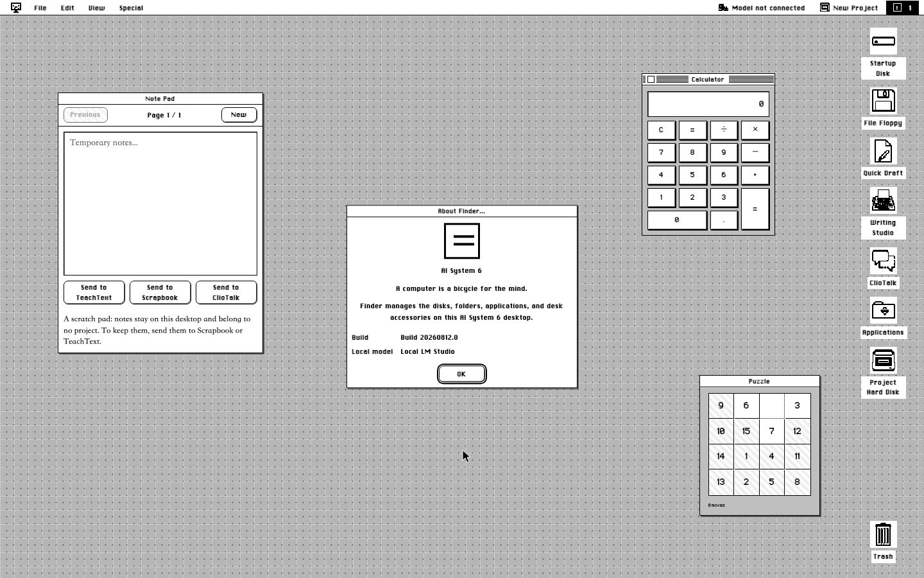Click the Calculator 9 key
Viewport: 924px width, 578px height.
click(x=724, y=152)
